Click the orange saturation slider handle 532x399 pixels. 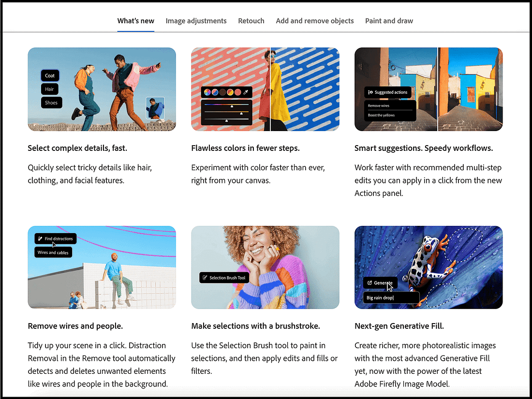pos(241,114)
